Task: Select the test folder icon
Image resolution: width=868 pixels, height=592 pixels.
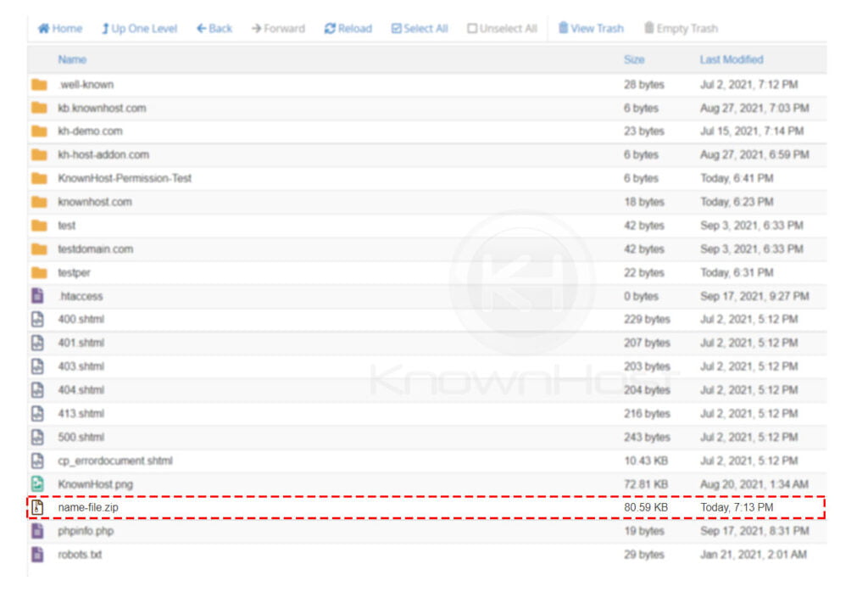Action: [x=39, y=226]
